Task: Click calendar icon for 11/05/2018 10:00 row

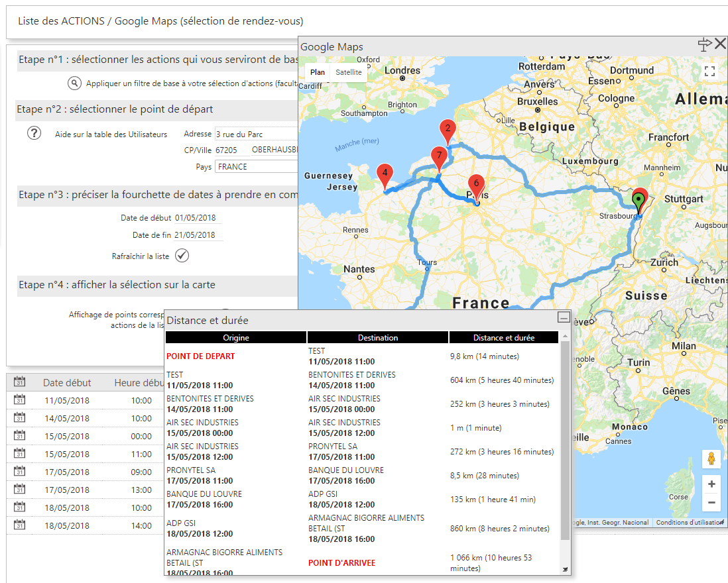Action: (19, 399)
